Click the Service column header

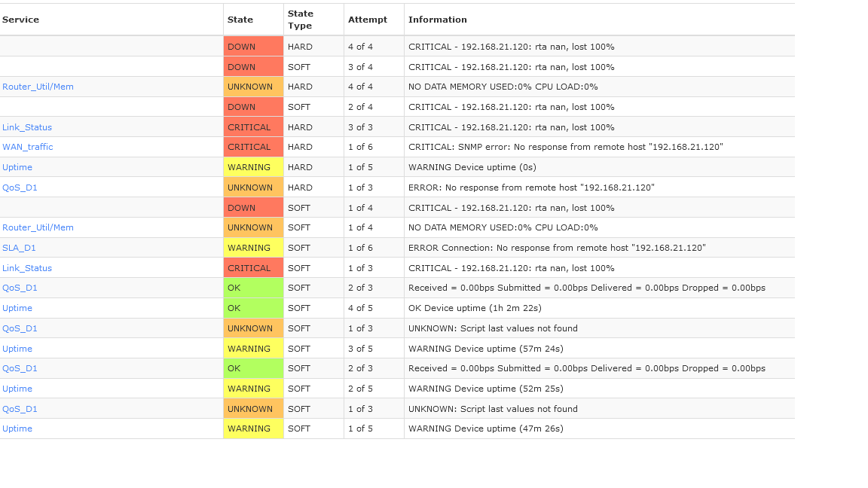point(21,20)
